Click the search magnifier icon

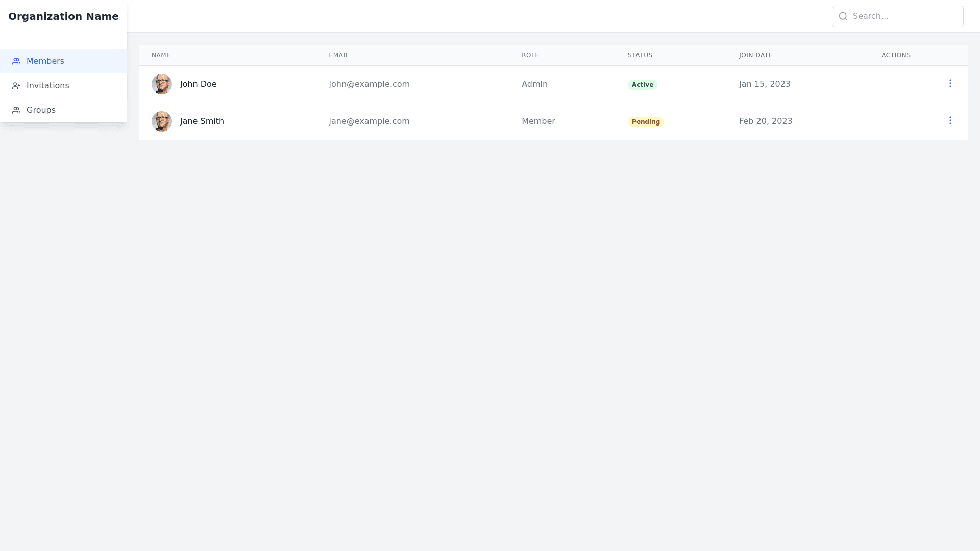click(x=843, y=16)
